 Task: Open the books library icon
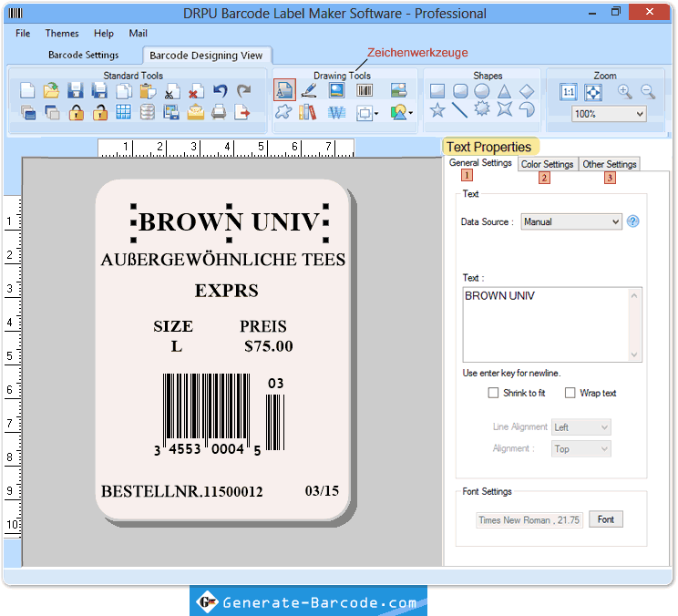click(307, 112)
